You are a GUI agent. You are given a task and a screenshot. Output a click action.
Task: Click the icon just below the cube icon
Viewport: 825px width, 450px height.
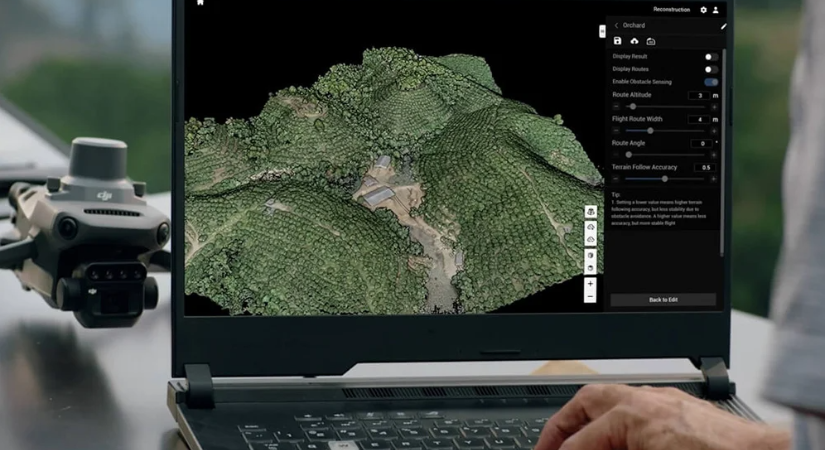pyautogui.click(x=590, y=268)
